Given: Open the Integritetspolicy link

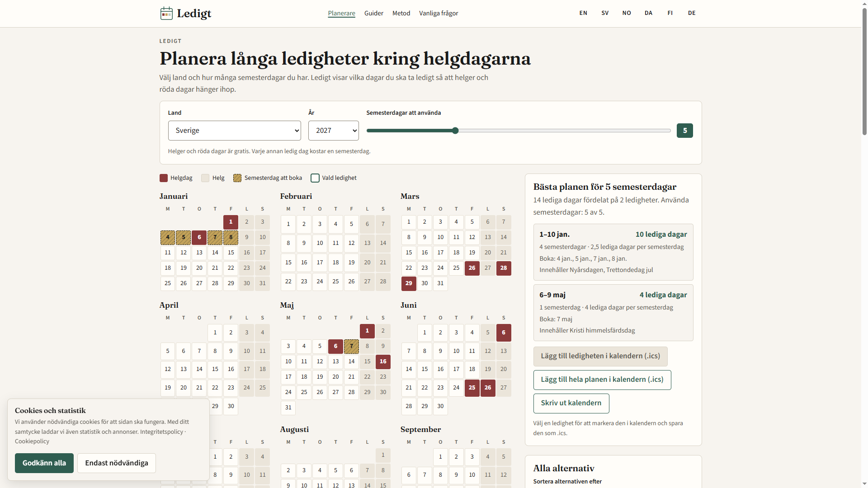Looking at the screenshot, I should [161, 432].
